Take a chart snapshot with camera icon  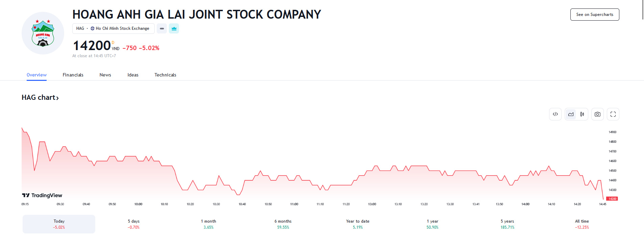(x=597, y=114)
